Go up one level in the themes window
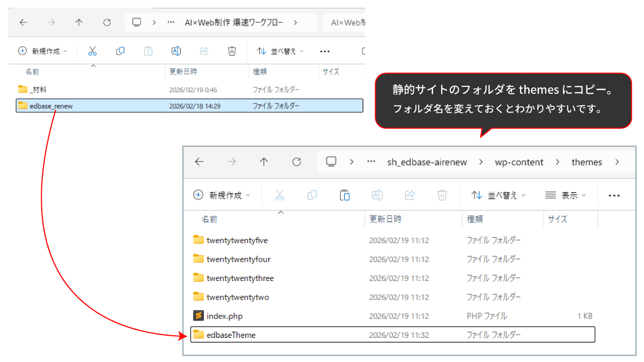The width and height of the screenshot is (644, 362). click(x=264, y=162)
